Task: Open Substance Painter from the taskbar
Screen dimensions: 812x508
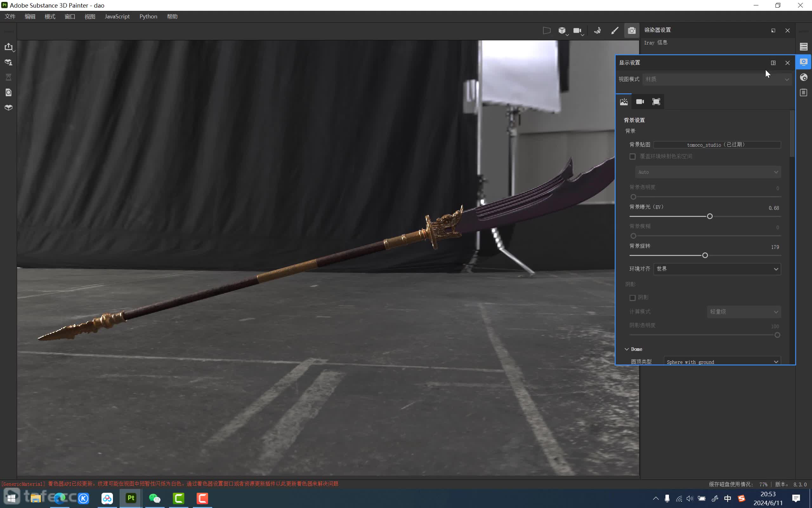Action: click(x=131, y=498)
